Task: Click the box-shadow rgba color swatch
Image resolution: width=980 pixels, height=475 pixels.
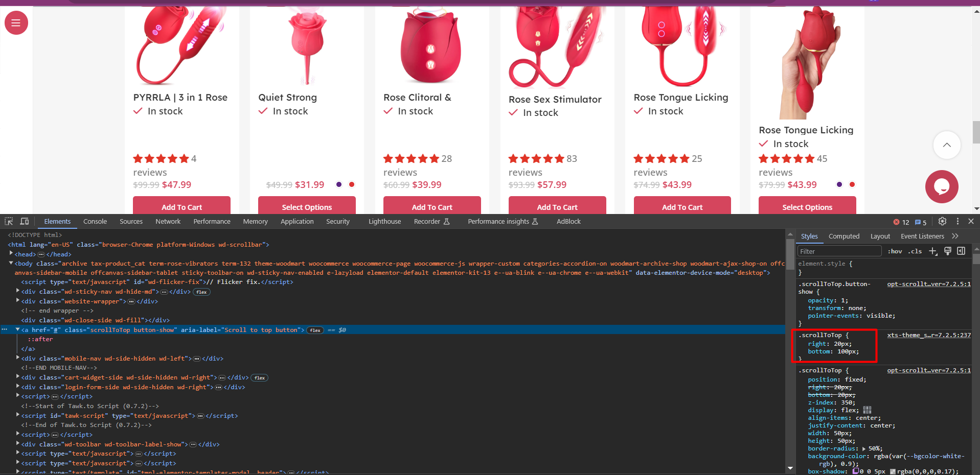Action: pyautogui.click(x=893, y=471)
